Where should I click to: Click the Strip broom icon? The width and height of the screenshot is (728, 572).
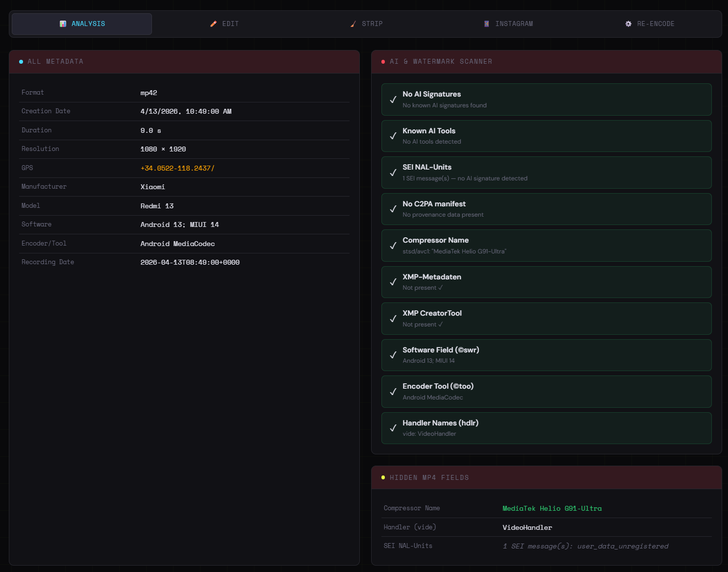click(353, 24)
